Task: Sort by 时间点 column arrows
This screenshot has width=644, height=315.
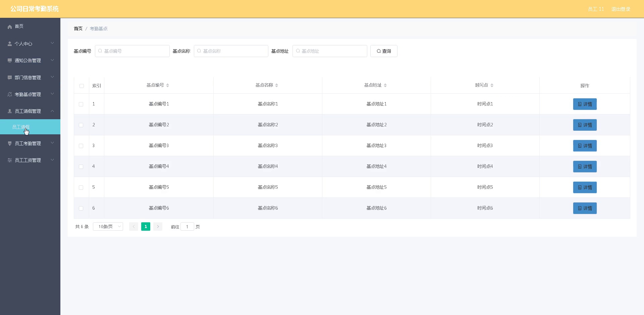Action: pos(492,85)
